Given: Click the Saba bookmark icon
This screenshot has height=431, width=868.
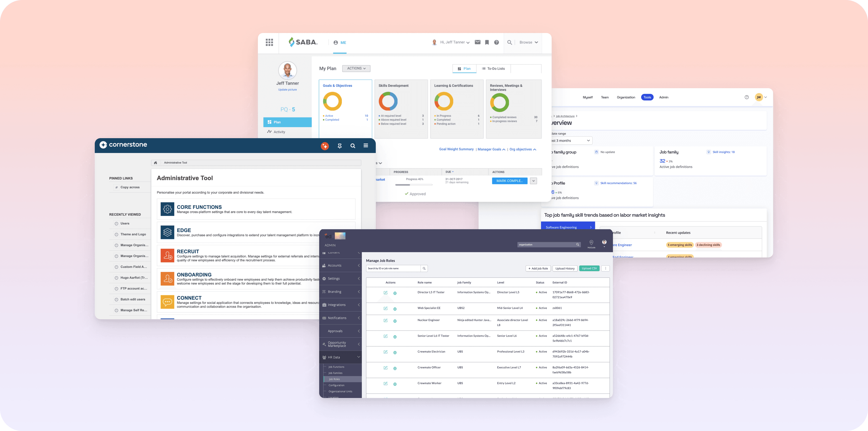Looking at the screenshot, I should (x=487, y=42).
